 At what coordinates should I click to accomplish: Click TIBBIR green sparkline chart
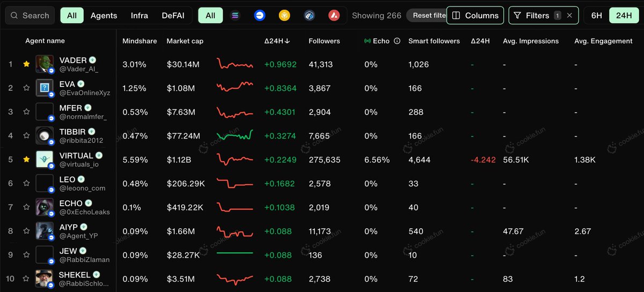click(235, 136)
